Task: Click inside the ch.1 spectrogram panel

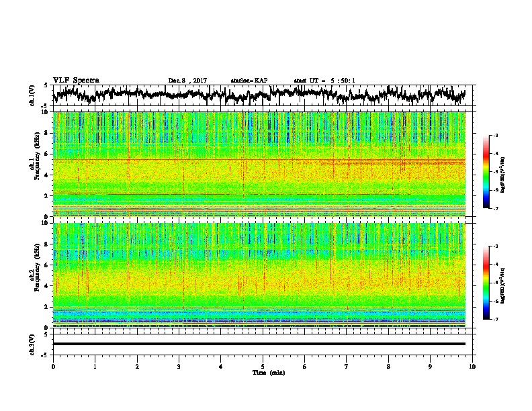Action: click(259, 164)
